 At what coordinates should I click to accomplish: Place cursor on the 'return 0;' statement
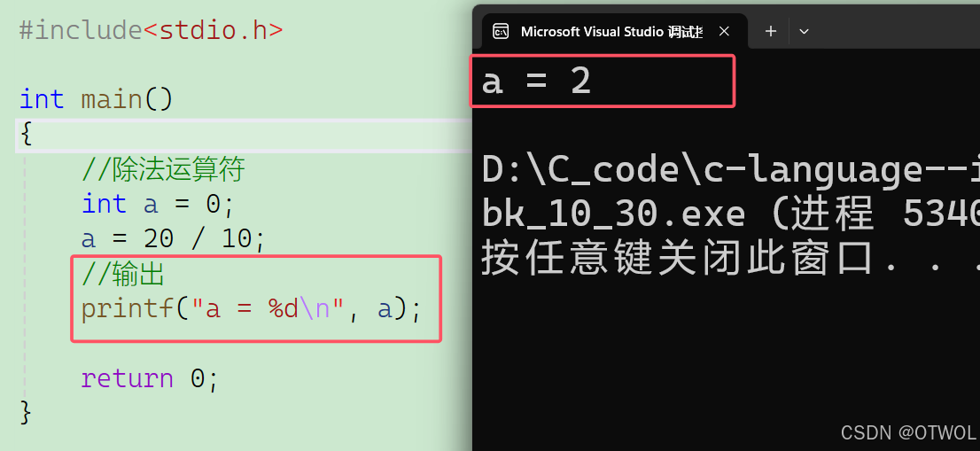(149, 378)
